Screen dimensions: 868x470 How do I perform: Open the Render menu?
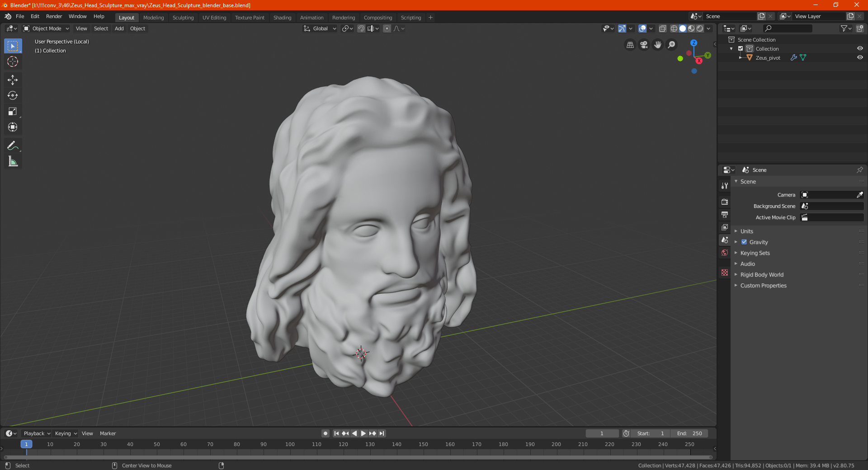pyautogui.click(x=54, y=16)
